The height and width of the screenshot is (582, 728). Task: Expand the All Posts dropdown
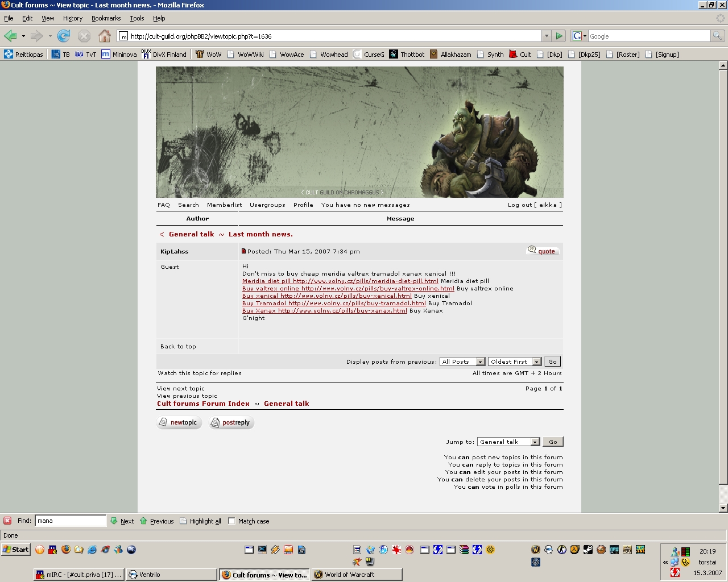coord(480,362)
